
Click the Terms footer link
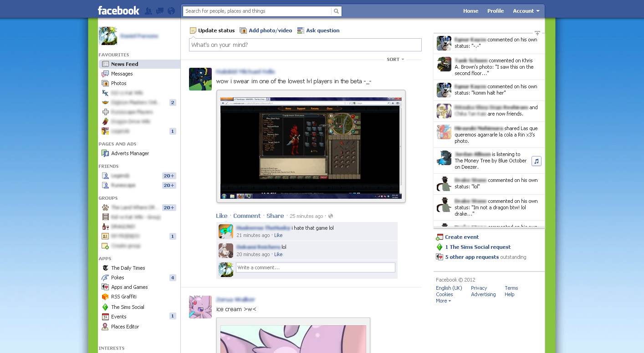click(x=511, y=288)
